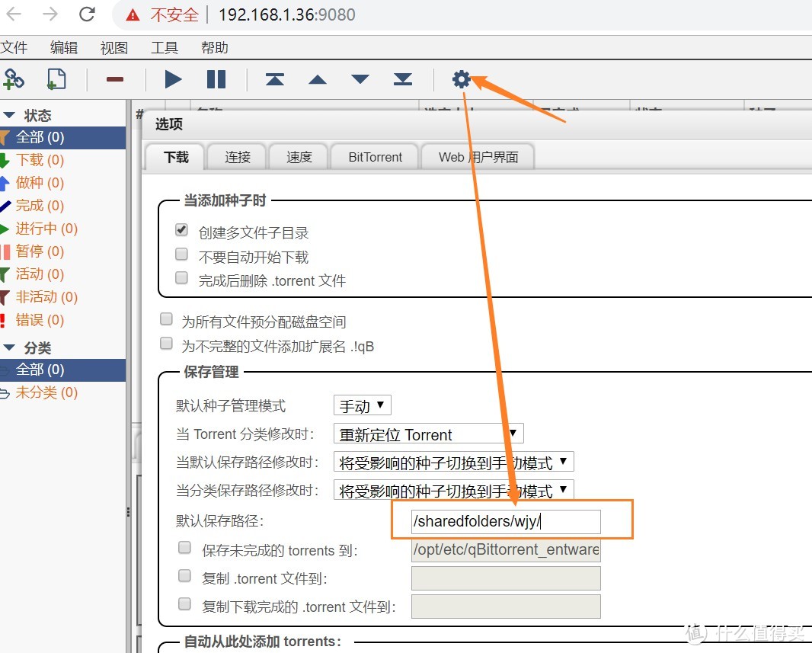Open the 默认种子管理模式 dropdown
812x653 pixels.
(x=363, y=405)
